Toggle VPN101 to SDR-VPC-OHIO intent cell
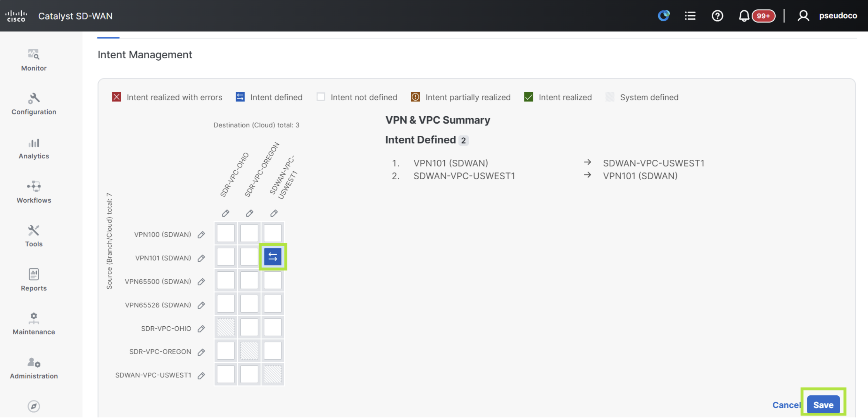The width and height of the screenshot is (868, 418). tap(225, 257)
